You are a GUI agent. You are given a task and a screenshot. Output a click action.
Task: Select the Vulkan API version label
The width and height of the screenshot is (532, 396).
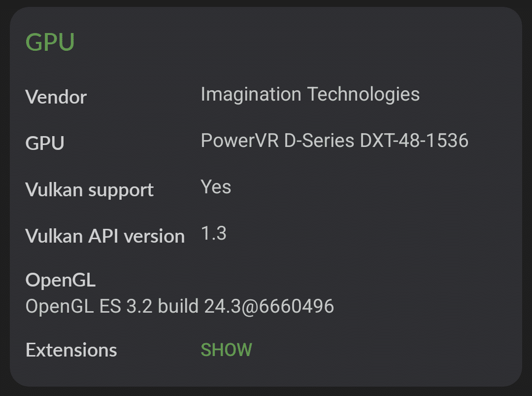coord(104,236)
